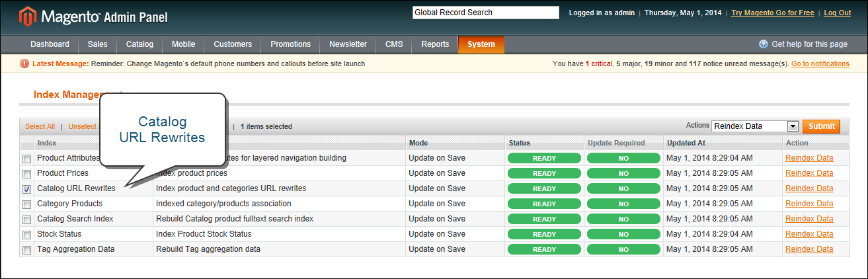Click 'Rebuild Catalog product fulltext search index'
The height and width of the screenshot is (279, 868).
point(235,219)
